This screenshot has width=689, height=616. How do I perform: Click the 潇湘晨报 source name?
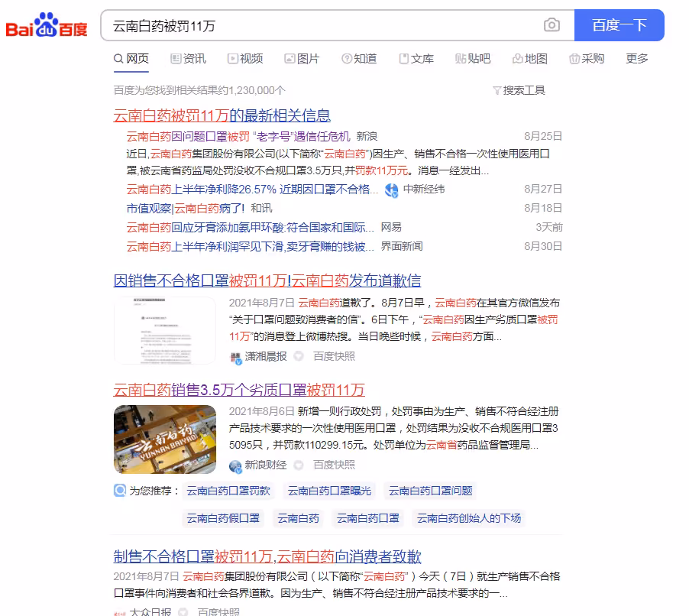click(266, 356)
